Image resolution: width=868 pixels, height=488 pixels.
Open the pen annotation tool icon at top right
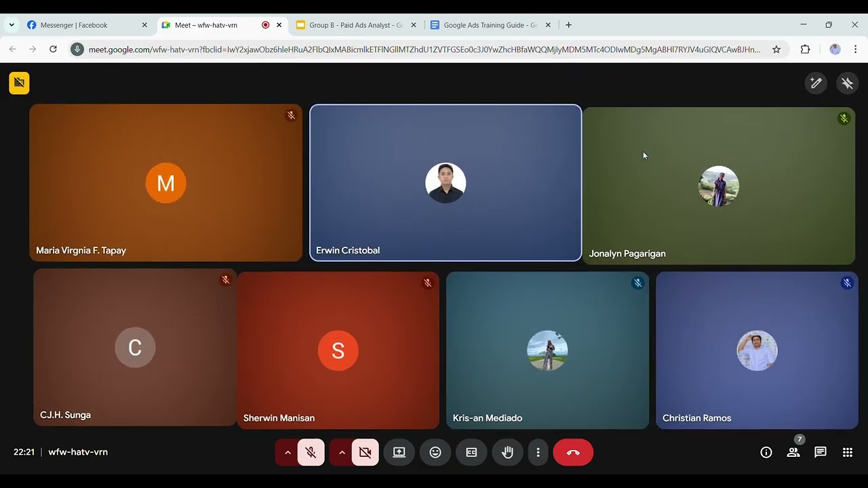tap(816, 83)
